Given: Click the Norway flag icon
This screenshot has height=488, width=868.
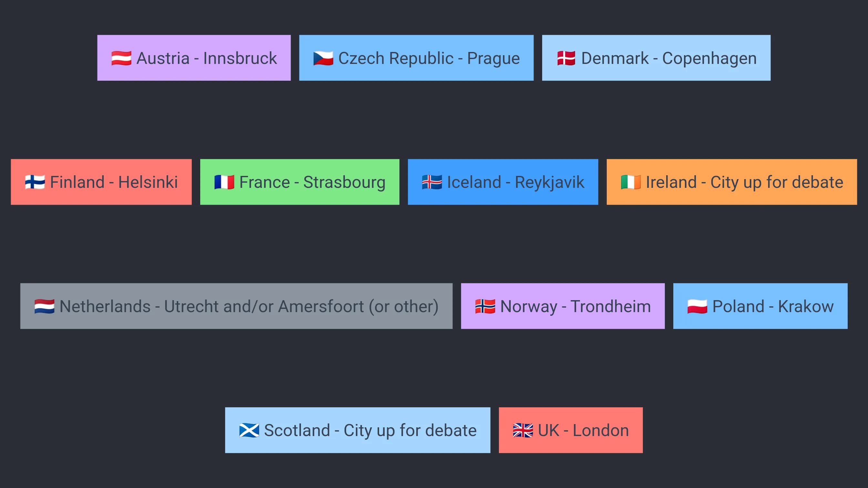Looking at the screenshot, I should (x=485, y=306).
